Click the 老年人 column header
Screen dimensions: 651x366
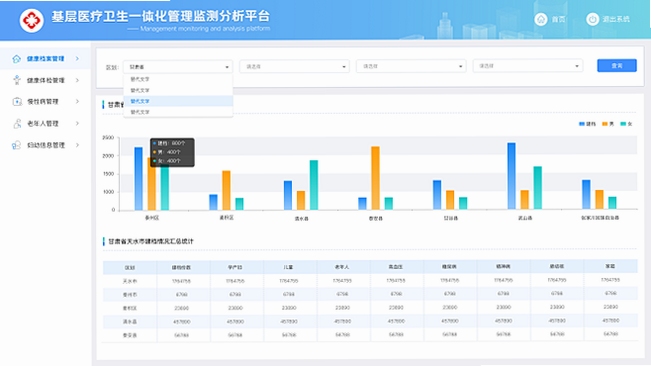point(342,267)
